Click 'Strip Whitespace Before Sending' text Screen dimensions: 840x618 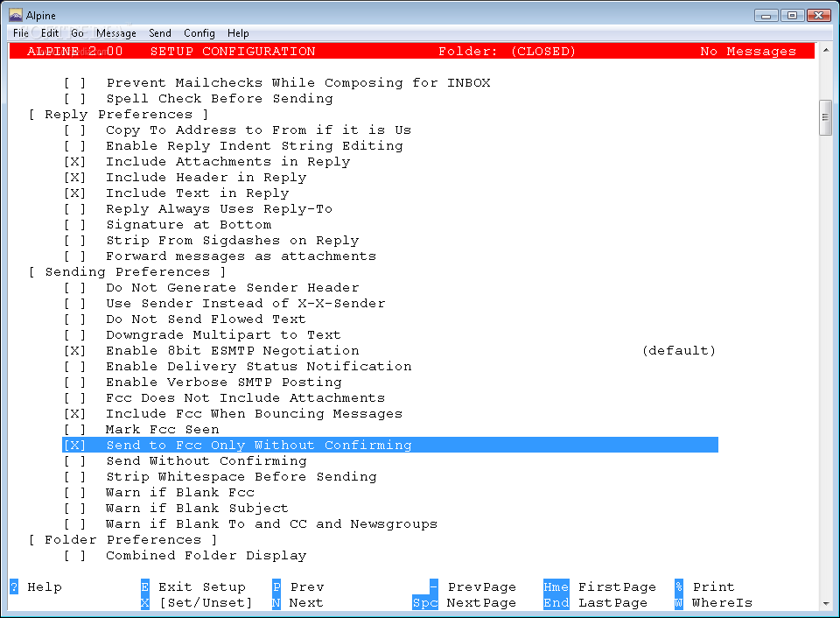[241, 477]
